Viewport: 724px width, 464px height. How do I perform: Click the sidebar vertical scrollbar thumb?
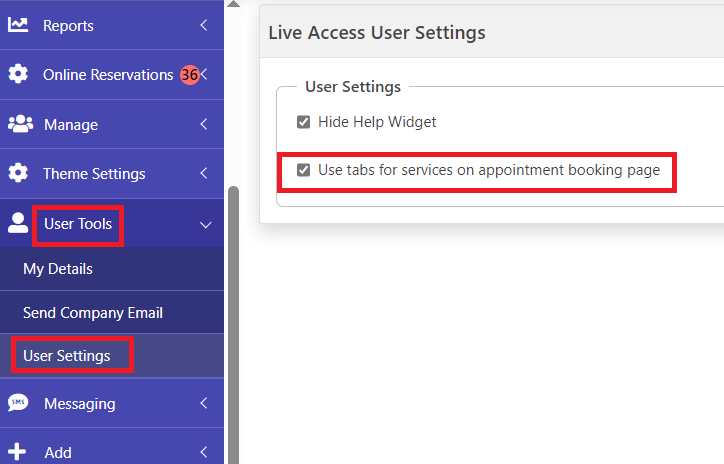click(x=234, y=325)
